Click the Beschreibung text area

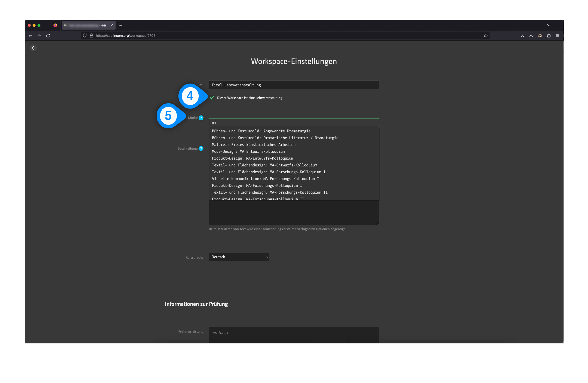pyautogui.click(x=294, y=212)
